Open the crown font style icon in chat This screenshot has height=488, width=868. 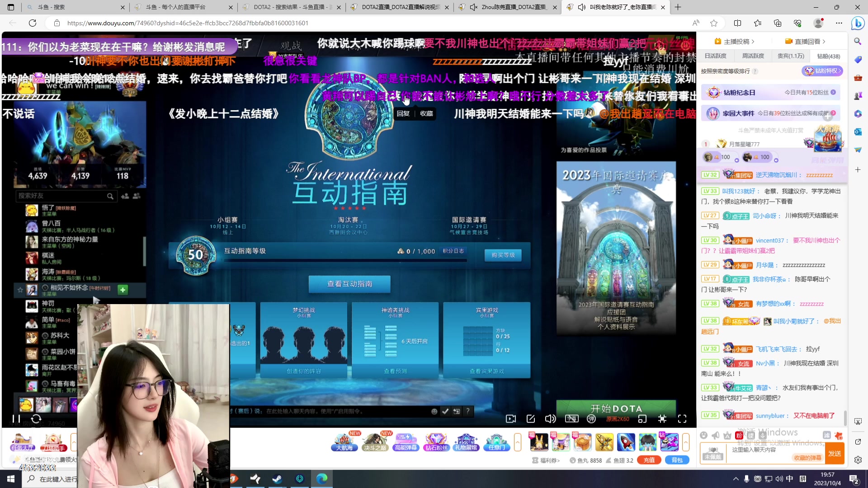[727, 435]
